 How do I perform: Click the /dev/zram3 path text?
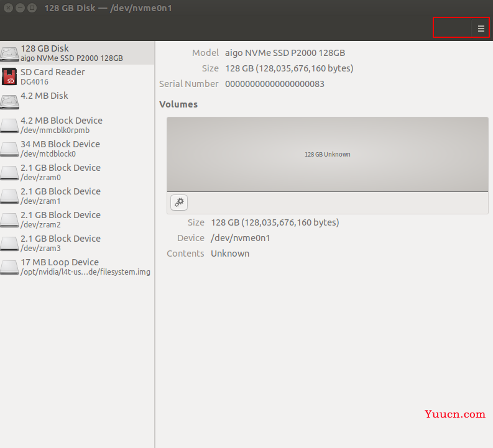[40, 248]
